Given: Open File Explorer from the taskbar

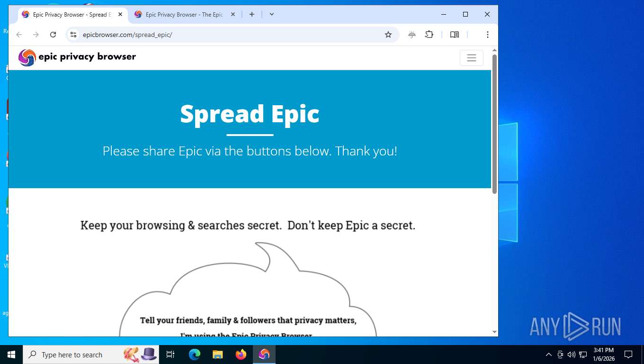Looking at the screenshot, I should [217, 355].
